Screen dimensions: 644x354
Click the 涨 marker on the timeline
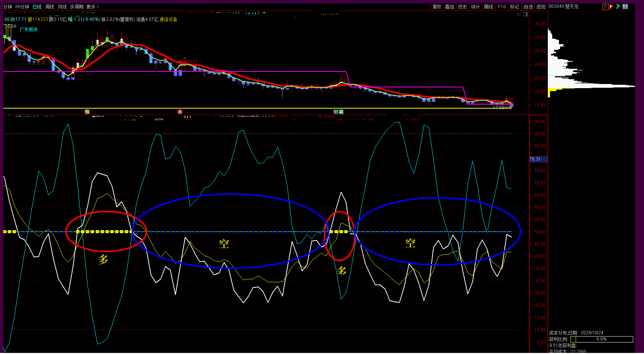180,112
